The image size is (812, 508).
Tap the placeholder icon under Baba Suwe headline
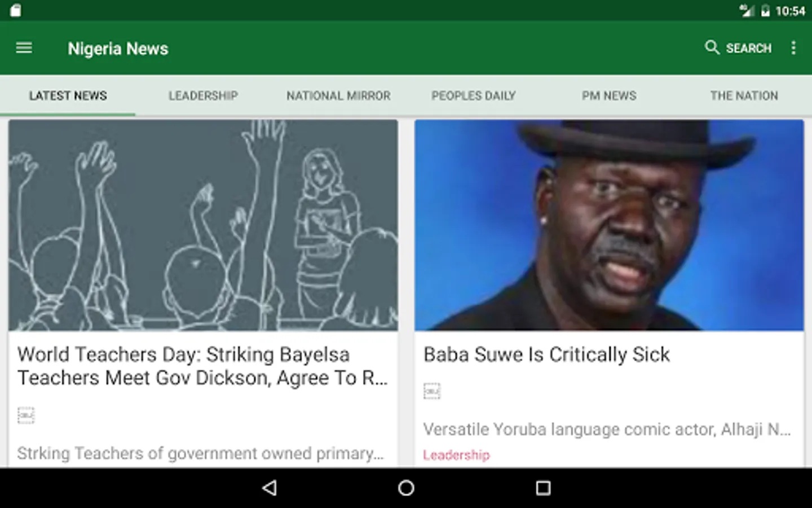(432, 391)
